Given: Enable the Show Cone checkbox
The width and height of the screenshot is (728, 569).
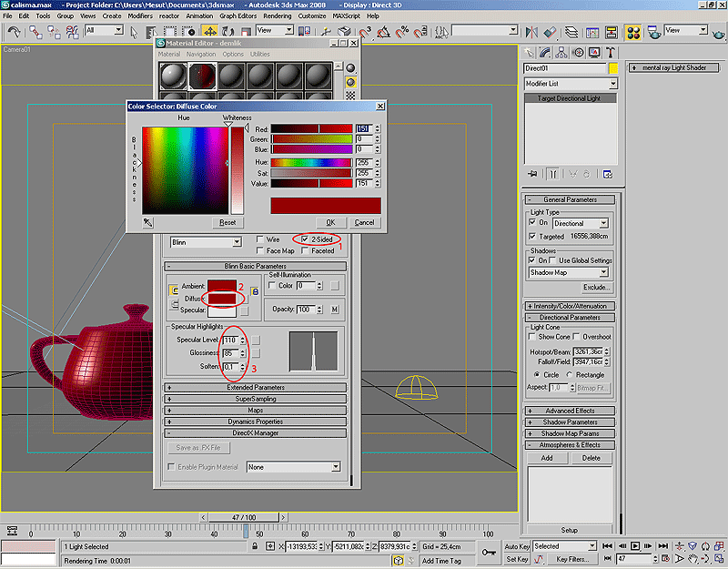Looking at the screenshot, I should point(534,337).
